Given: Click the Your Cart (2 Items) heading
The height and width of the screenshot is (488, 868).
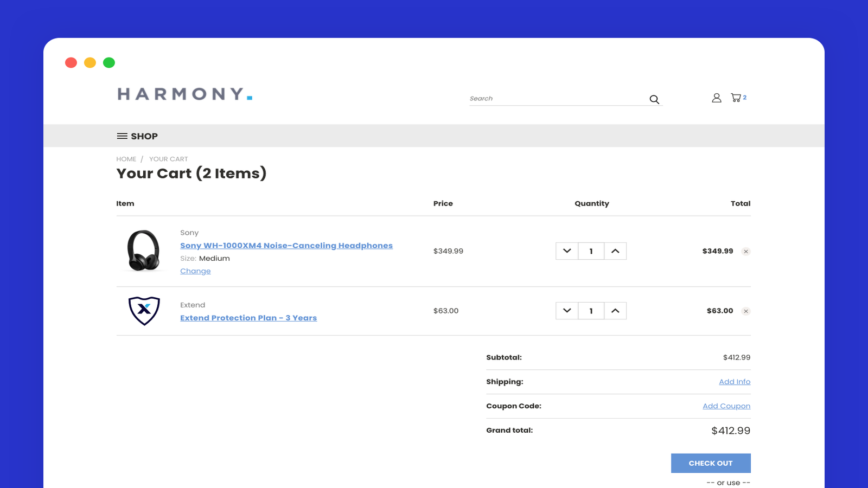Looking at the screenshot, I should pos(192,174).
